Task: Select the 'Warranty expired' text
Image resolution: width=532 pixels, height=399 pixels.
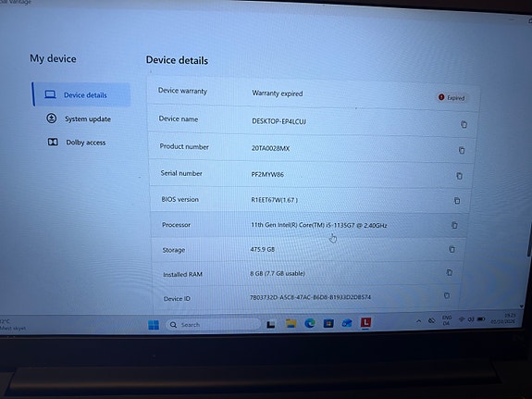Action: [x=278, y=94]
